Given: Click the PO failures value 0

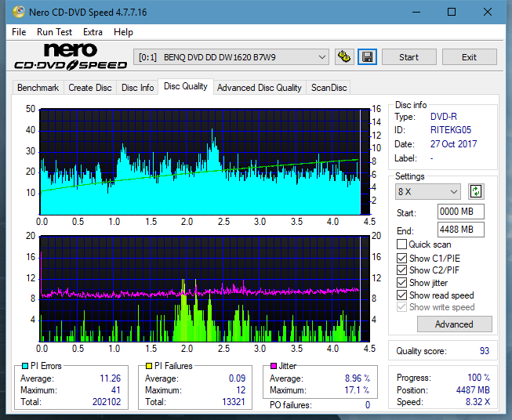Looking at the screenshot, I should [x=368, y=405].
